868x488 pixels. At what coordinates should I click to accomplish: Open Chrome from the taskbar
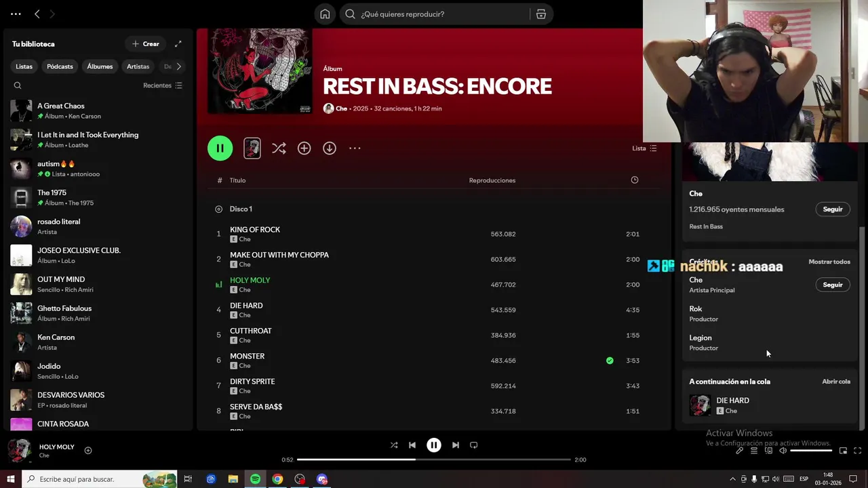point(277,479)
